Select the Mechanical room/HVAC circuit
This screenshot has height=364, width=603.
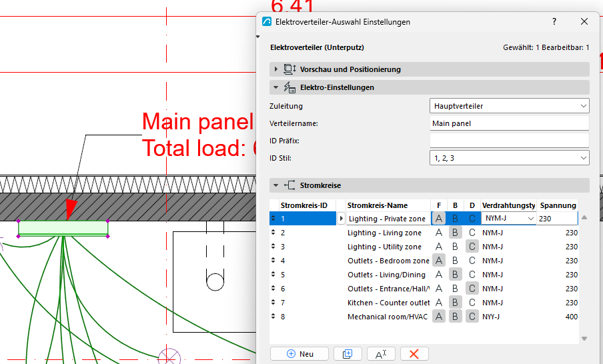(x=424, y=317)
